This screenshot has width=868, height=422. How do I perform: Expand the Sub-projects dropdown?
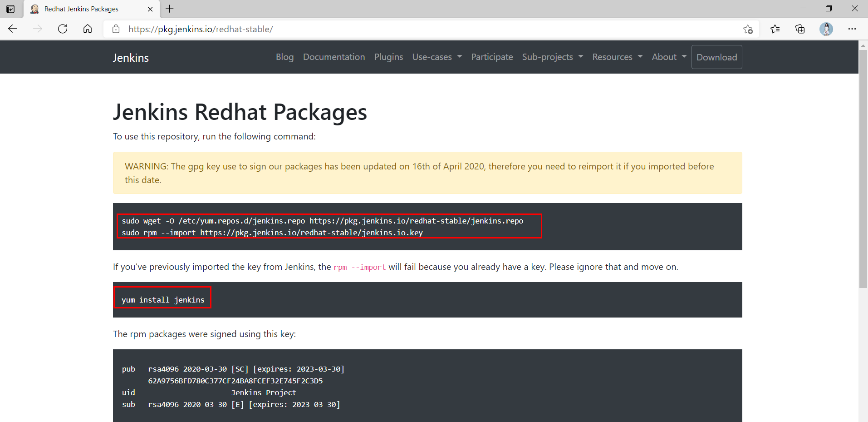(x=552, y=57)
